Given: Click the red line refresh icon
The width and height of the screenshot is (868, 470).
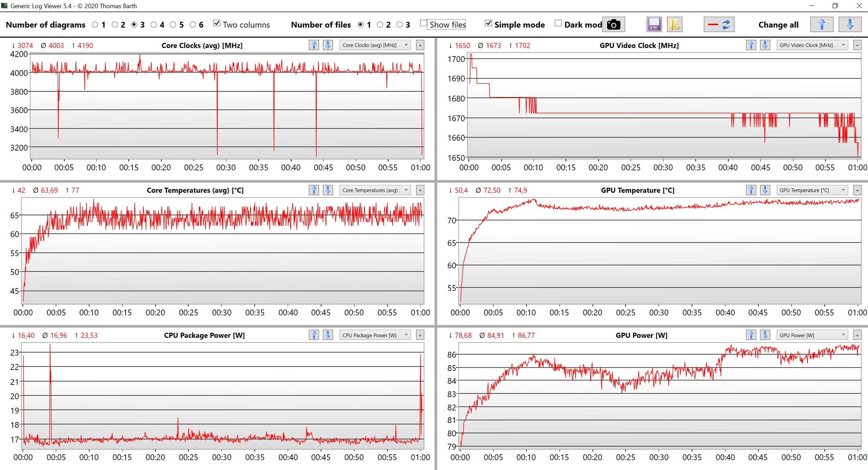Looking at the screenshot, I should tap(719, 24).
